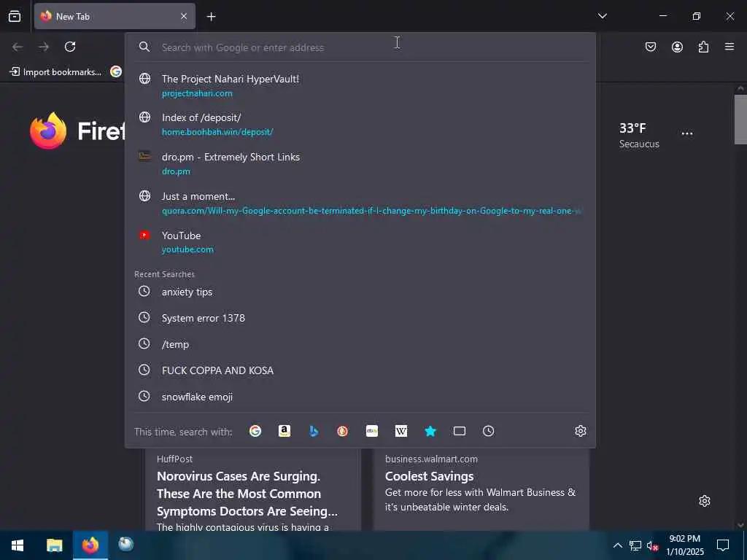The image size is (747, 560).
Task: Open the Windows notification center icon
Action: [x=723, y=545]
